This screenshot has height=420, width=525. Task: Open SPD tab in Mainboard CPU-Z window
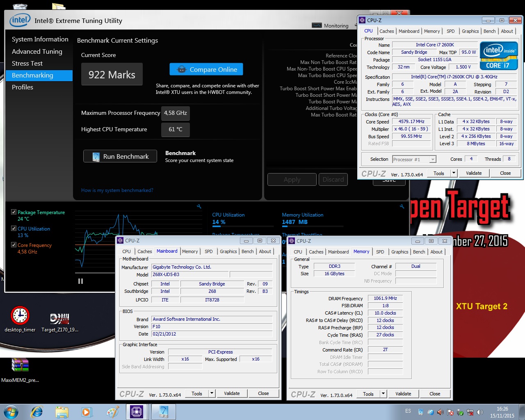click(209, 251)
